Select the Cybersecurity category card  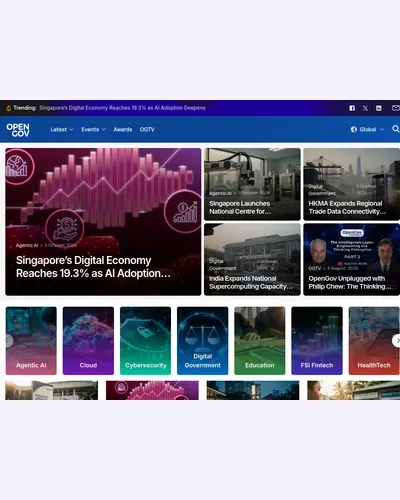click(x=146, y=341)
